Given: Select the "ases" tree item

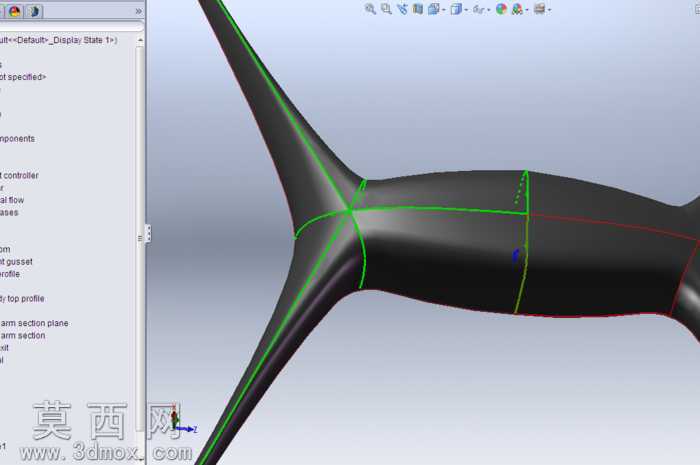Looking at the screenshot, I should 9,212.
